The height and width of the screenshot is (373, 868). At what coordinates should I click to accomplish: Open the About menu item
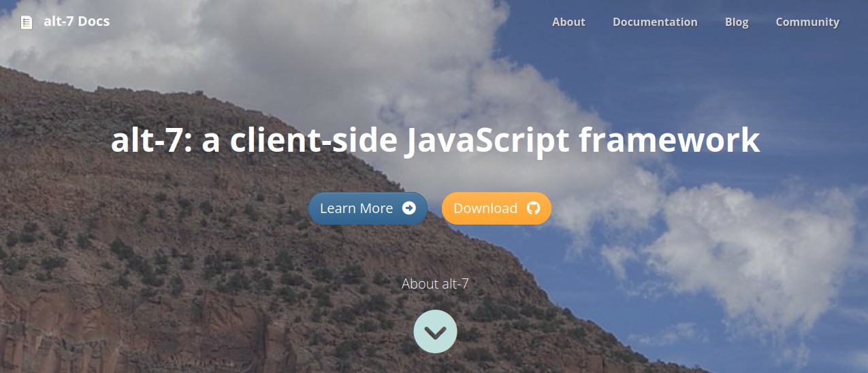tap(568, 22)
